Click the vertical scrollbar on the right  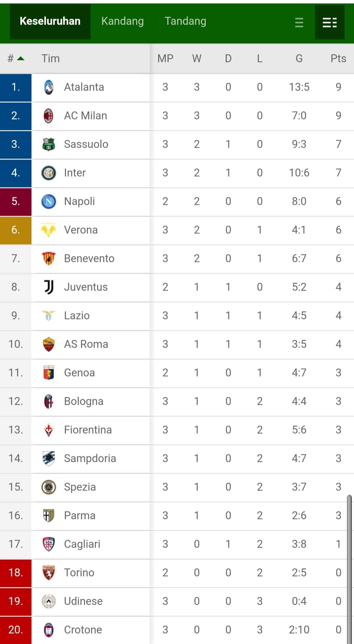[349, 568]
